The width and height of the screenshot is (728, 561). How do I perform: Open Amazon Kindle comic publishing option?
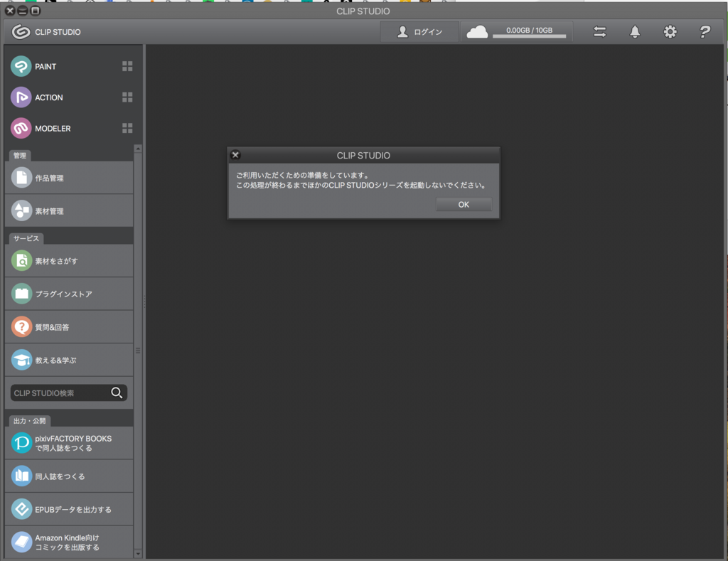tap(69, 542)
